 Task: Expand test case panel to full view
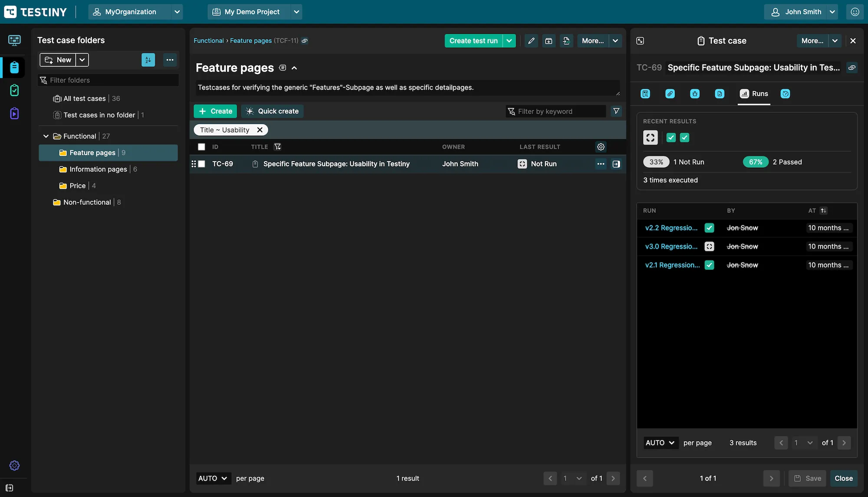[x=640, y=41]
